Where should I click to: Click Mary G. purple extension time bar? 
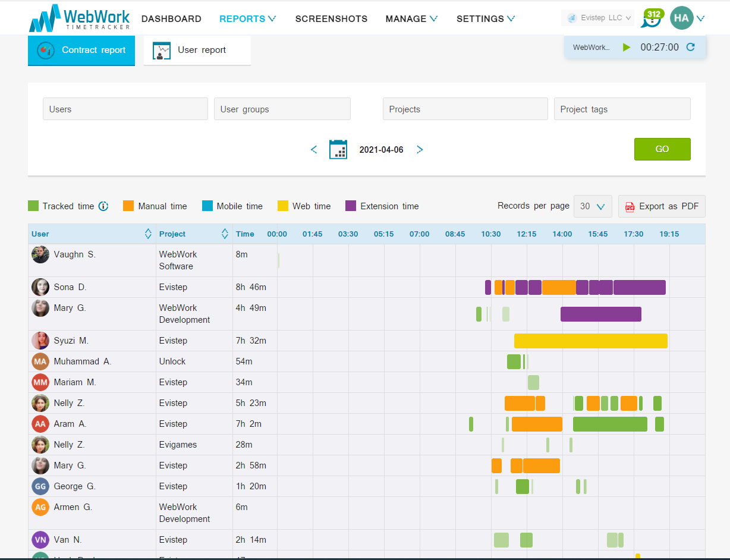[x=601, y=314]
